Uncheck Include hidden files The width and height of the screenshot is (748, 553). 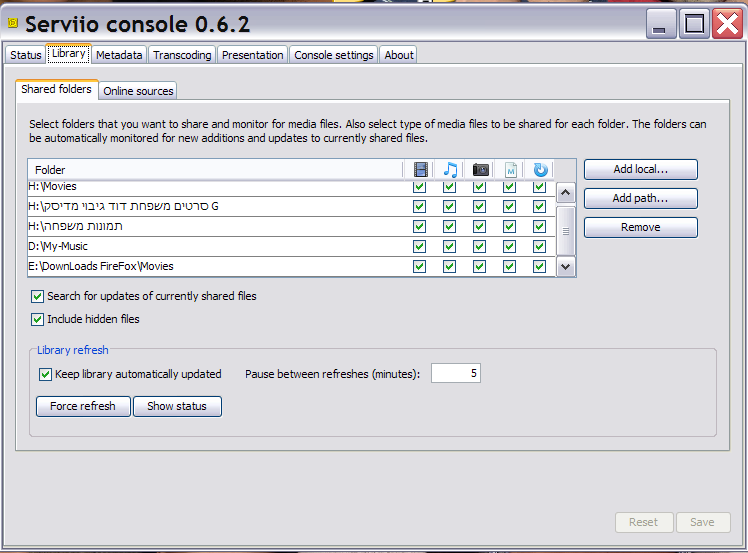[x=38, y=319]
